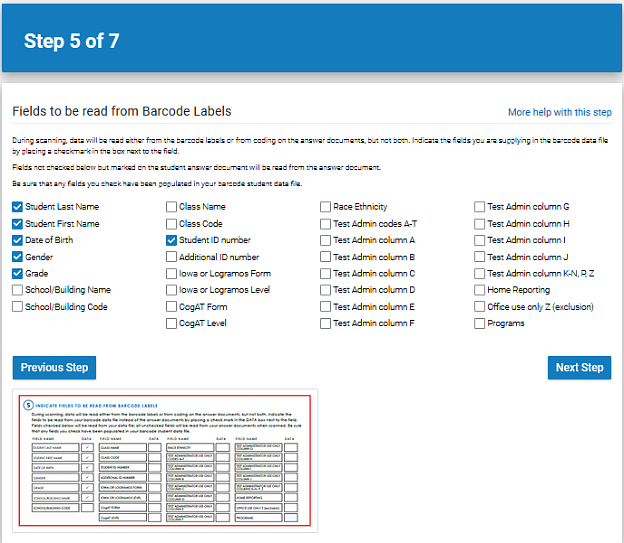Check Test Admin codes A-T checkbox
The width and height of the screenshot is (624, 543).
325,224
